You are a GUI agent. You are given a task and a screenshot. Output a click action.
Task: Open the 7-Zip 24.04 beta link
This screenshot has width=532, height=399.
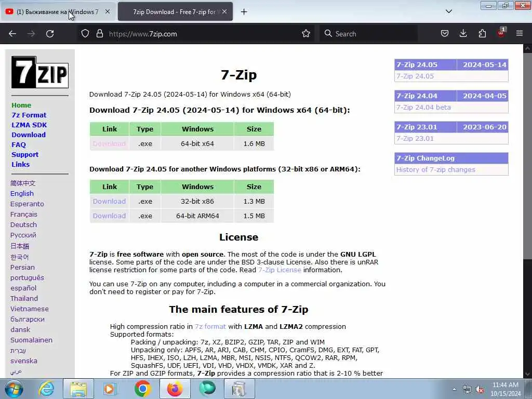(423, 107)
